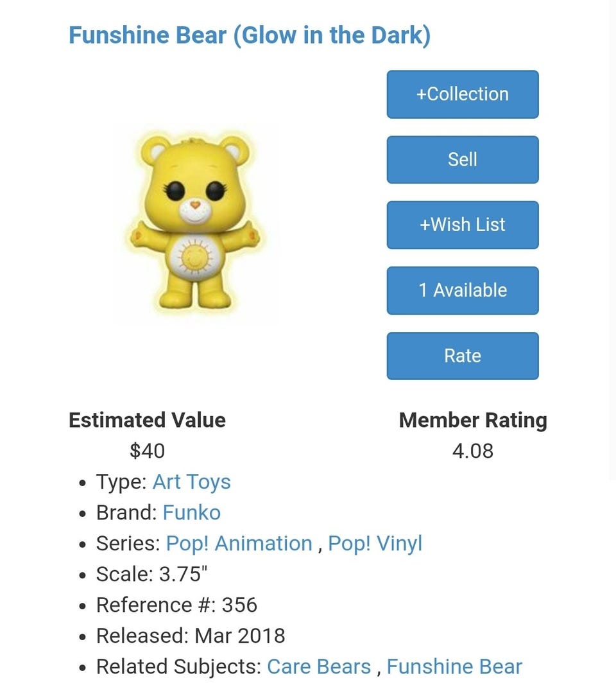Select the 4.08 member rating score

473,451
